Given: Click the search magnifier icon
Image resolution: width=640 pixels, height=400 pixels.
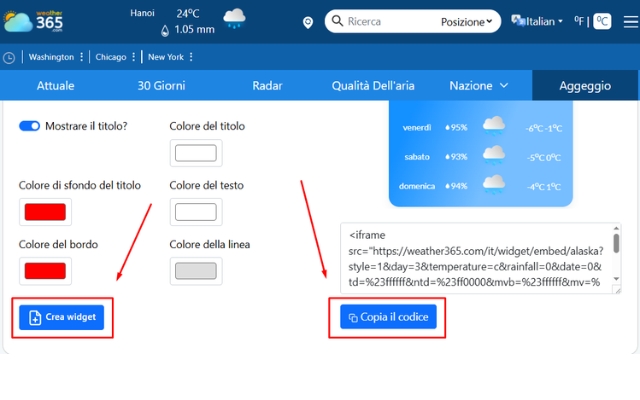Looking at the screenshot, I should (337, 21).
